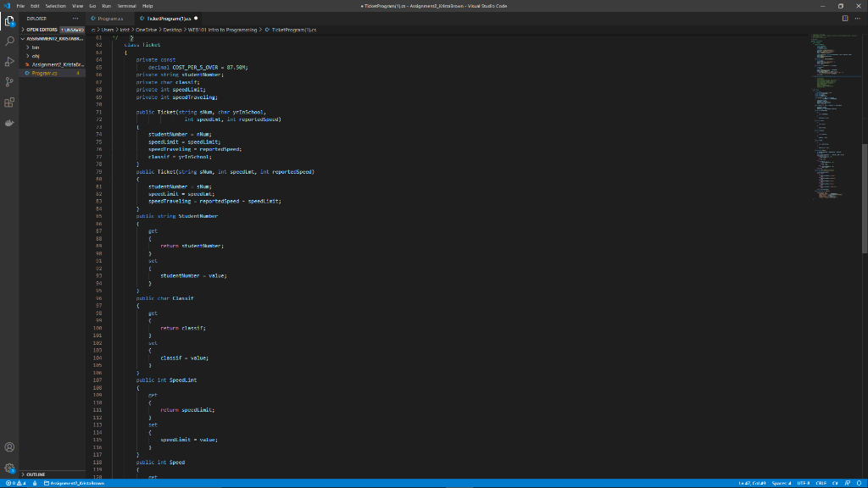This screenshot has width=868, height=488.
Task: Click the split editor icon
Action: 845,19
